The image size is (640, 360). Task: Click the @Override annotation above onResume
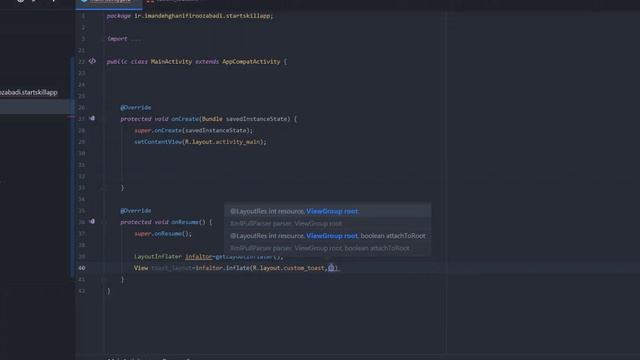click(x=136, y=211)
